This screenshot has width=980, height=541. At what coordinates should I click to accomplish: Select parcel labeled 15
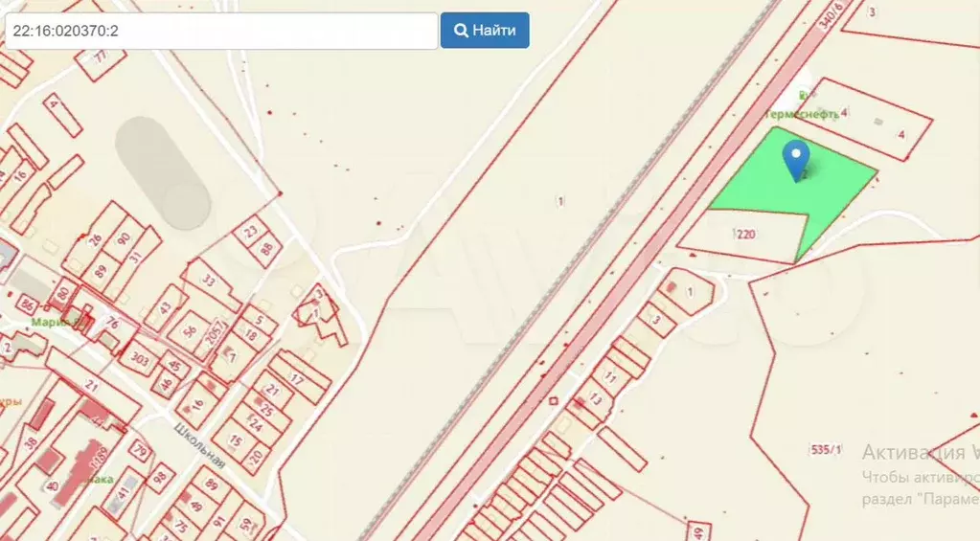236,440
